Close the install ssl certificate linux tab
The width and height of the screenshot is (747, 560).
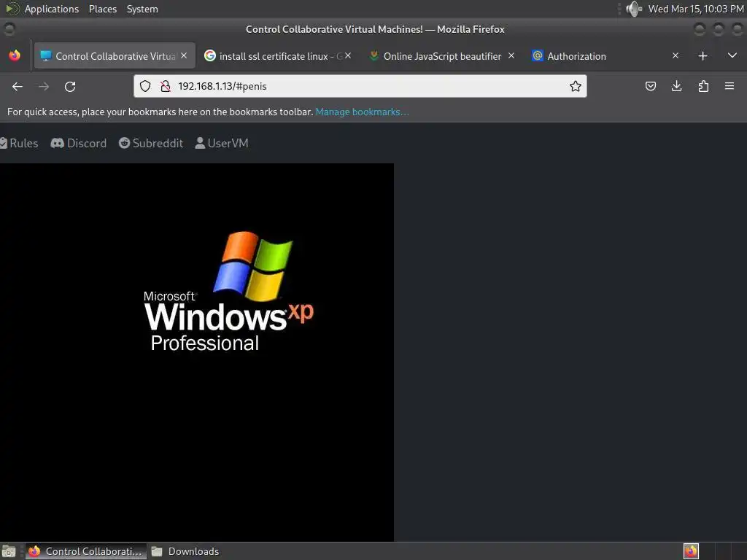pos(348,55)
